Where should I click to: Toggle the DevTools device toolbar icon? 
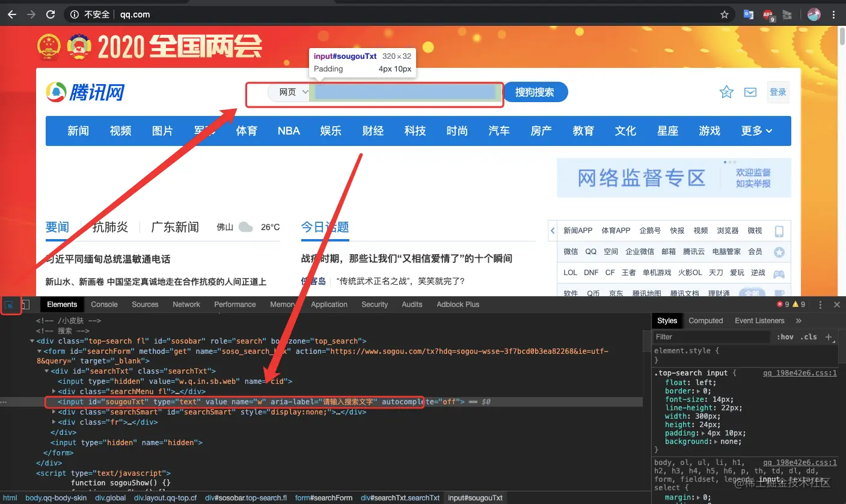tap(25, 305)
